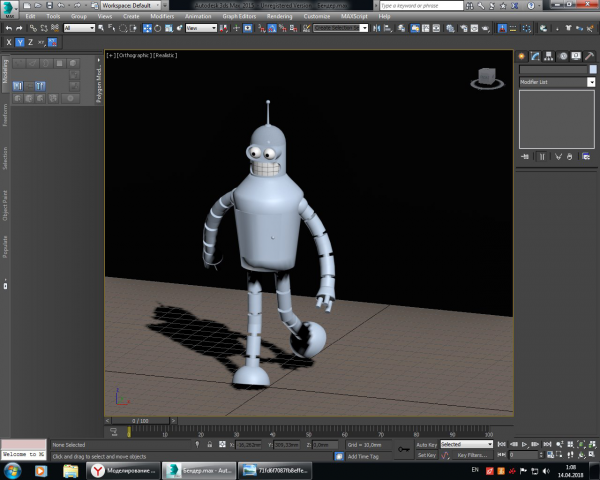Click the Render Production teapot icon
The height and width of the screenshot is (480, 600).
coord(486,28)
